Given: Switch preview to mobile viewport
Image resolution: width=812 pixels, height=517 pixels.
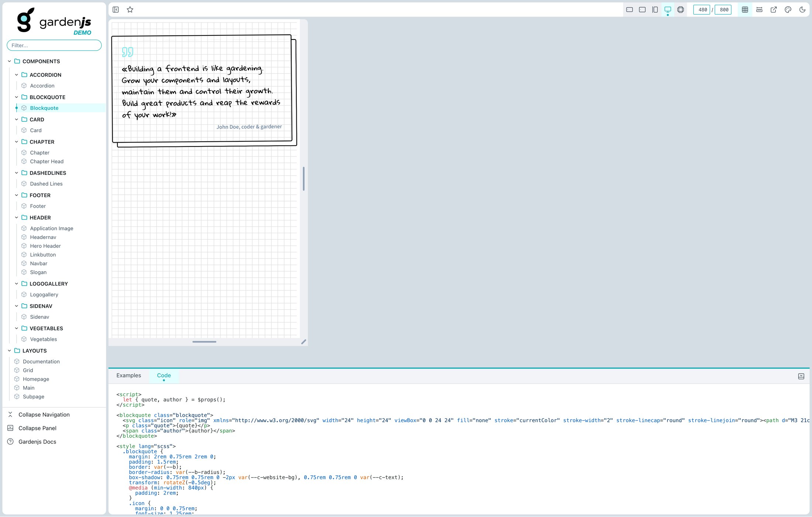Looking at the screenshot, I should coord(630,10).
